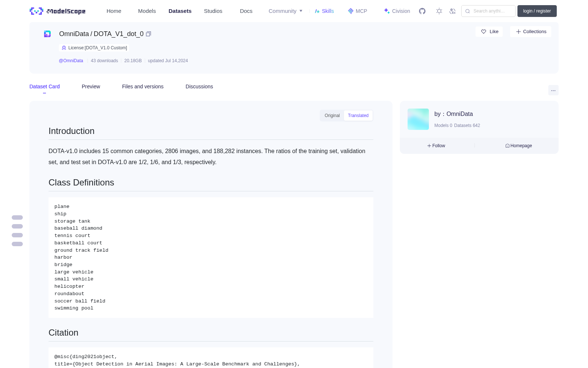This screenshot has height=368, width=588.
Task: Add dataset to Collections
Action: tap(531, 32)
